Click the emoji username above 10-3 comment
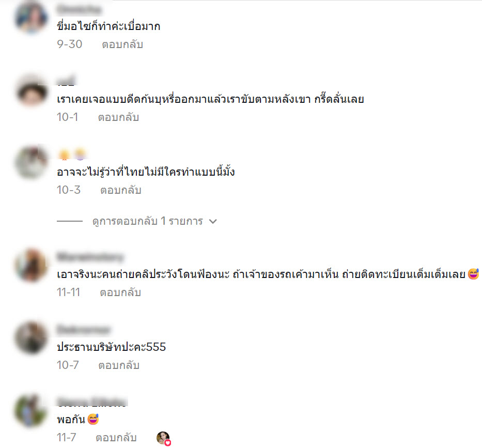482x448 pixels. tap(72, 154)
